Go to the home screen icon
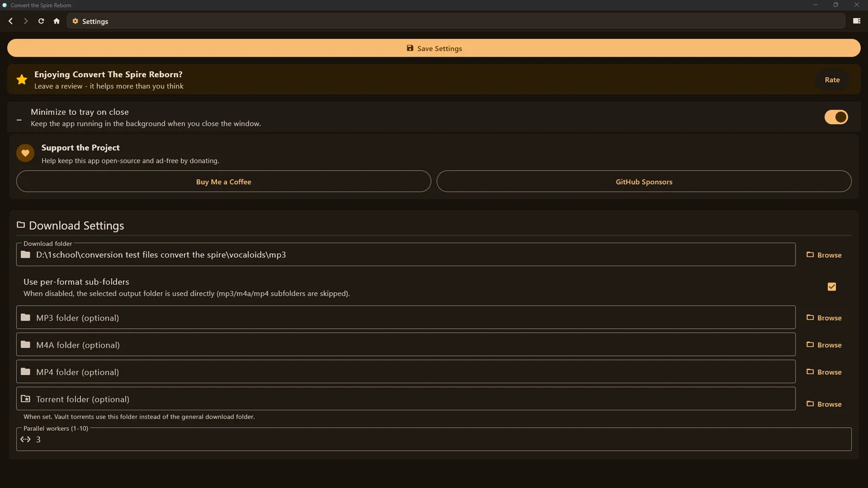Viewport: 868px width, 488px height. coord(57,21)
